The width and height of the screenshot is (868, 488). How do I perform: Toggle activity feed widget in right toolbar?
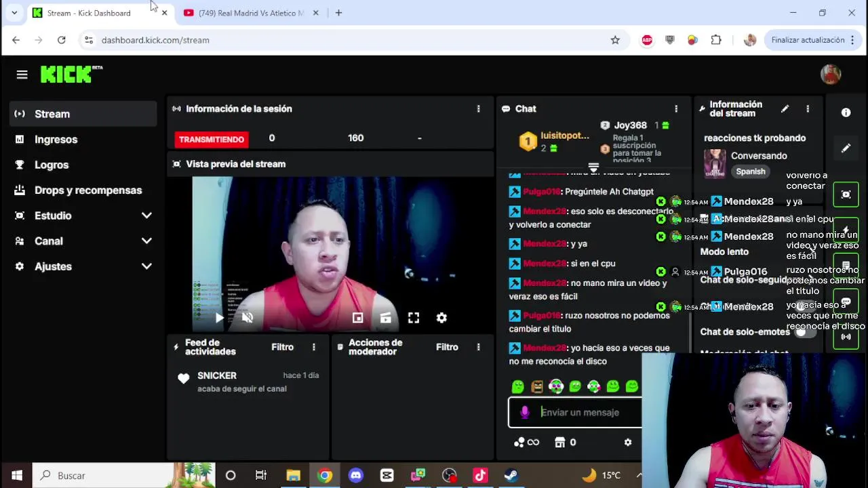846,230
